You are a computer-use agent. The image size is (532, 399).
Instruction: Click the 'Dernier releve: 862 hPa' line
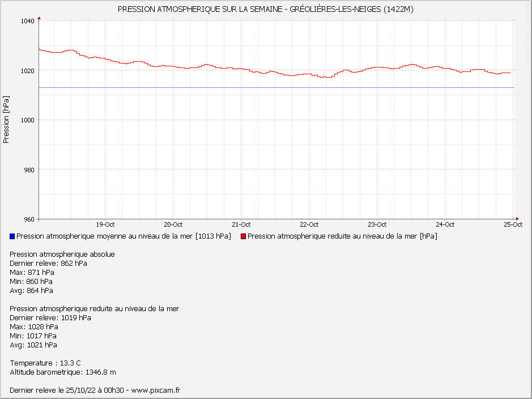[48, 263]
